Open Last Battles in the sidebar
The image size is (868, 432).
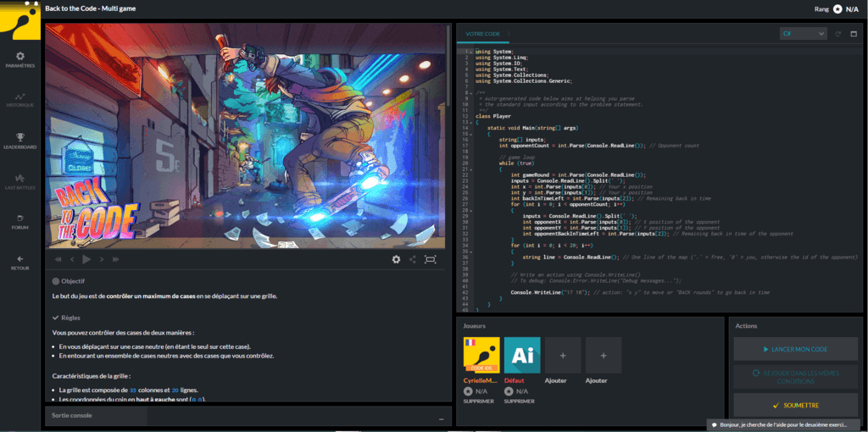20,181
